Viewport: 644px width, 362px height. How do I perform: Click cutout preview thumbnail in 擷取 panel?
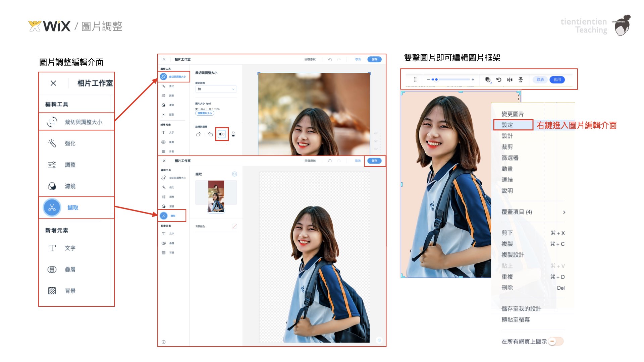pos(216,196)
